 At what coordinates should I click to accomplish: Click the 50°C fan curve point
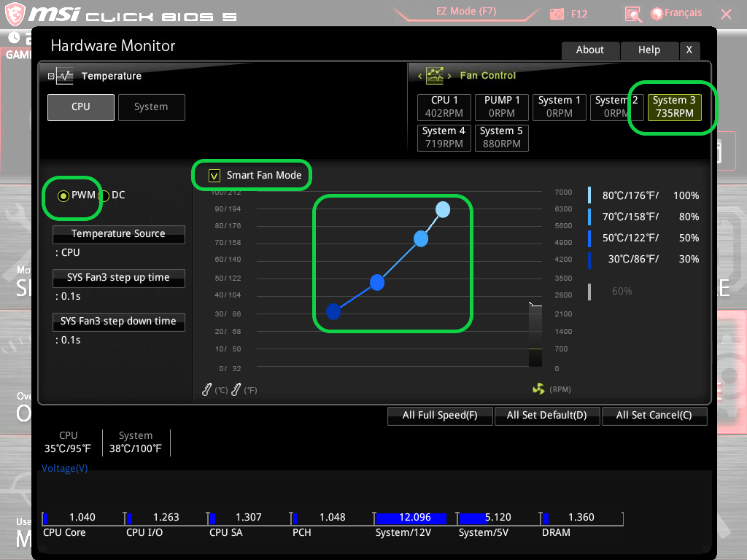[377, 282]
